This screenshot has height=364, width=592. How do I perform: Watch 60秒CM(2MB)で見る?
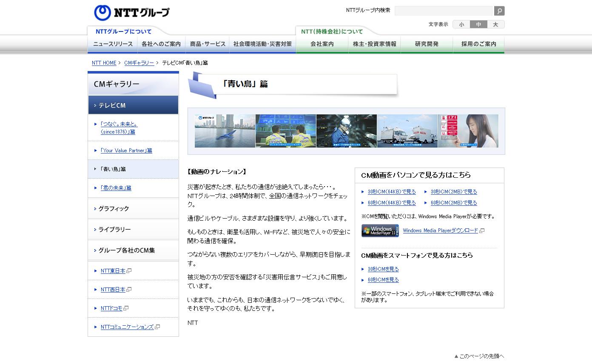click(x=454, y=203)
